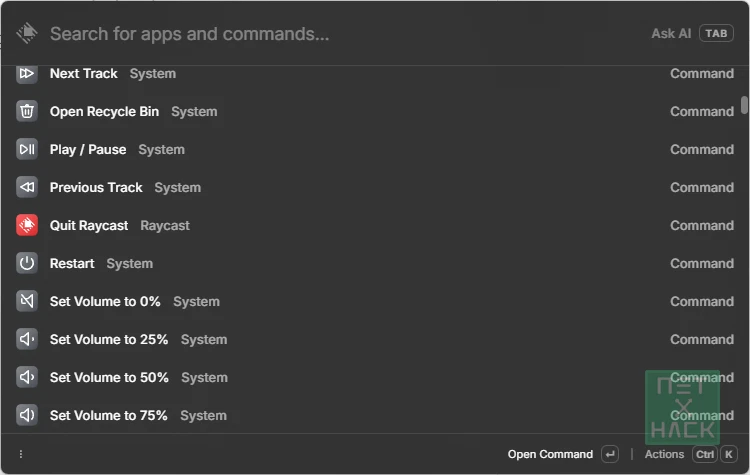Click the results list scrollbar thumb
This screenshot has height=475, width=750.
click(744, 105)
